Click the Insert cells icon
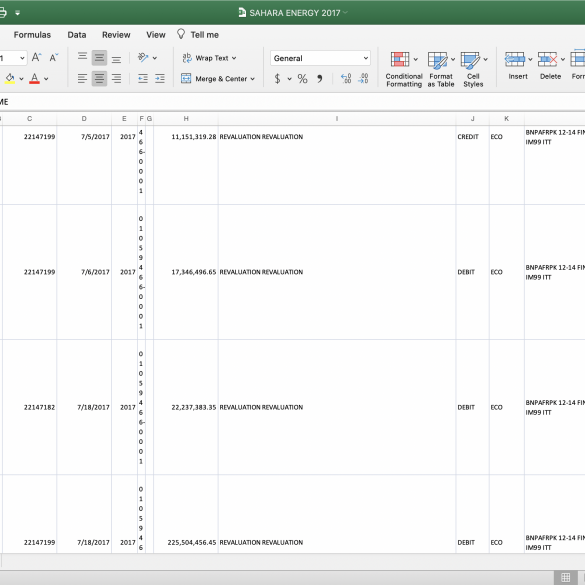Viewport: 585px width, 585px height. click(x=514, y=59)
